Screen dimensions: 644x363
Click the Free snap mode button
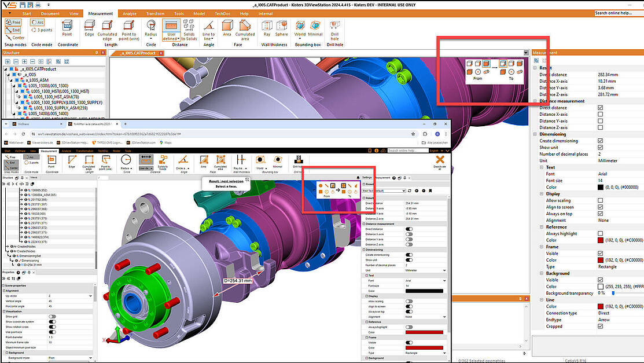(13, 22)
